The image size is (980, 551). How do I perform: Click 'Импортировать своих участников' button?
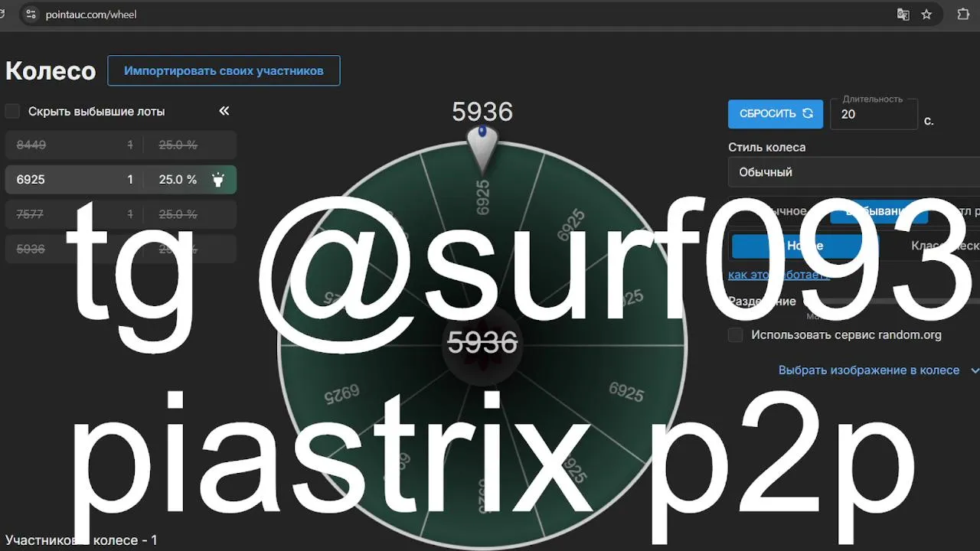(224, 70)
